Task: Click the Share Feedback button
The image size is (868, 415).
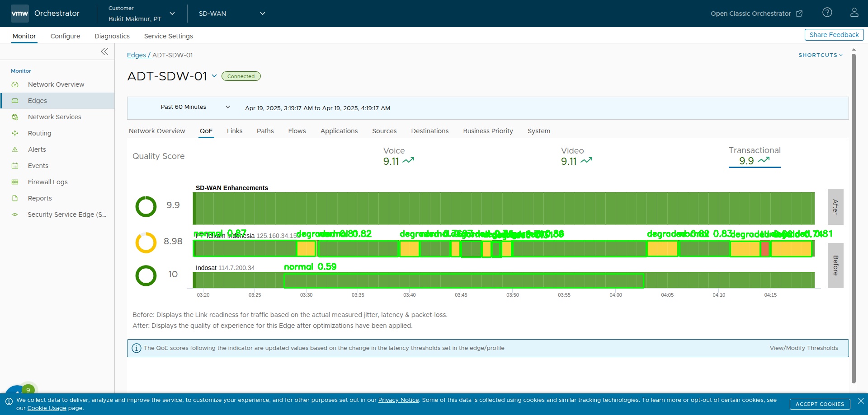Action: point(834,35)
